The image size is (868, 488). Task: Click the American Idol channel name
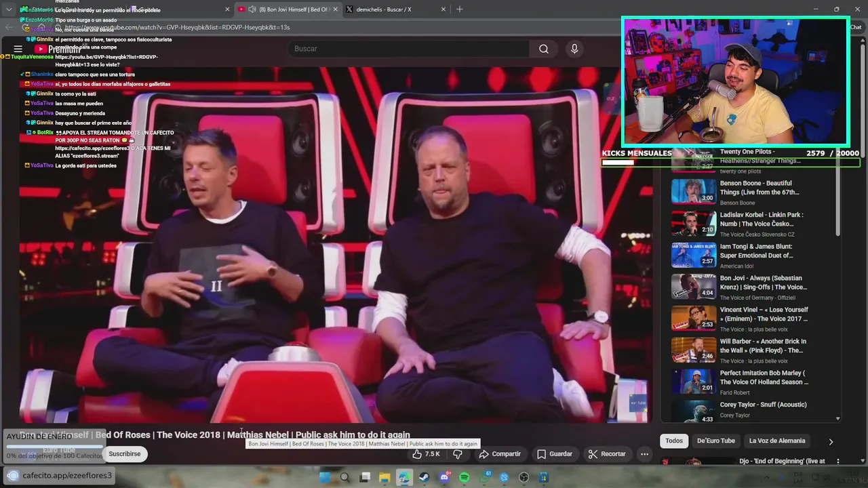pos(738,266)
